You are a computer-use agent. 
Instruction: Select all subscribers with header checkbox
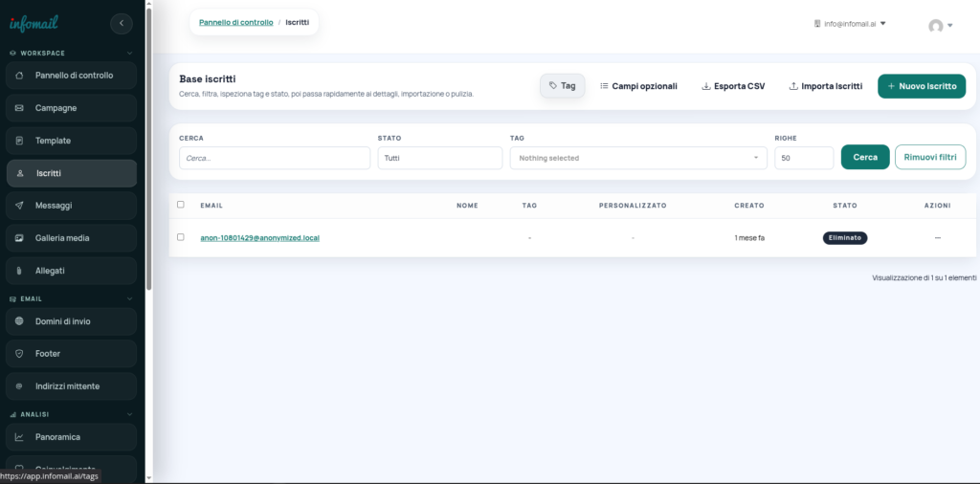pyautogui.click(x=181, y=205)
